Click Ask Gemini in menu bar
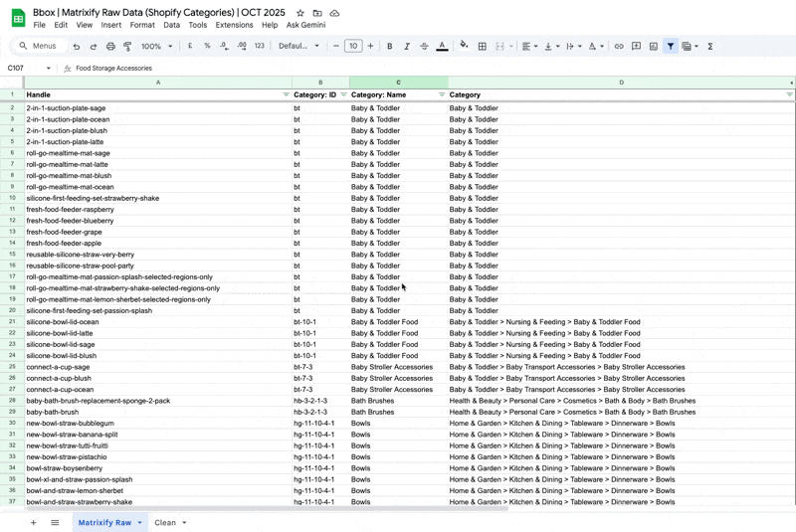 click(305, 25)
